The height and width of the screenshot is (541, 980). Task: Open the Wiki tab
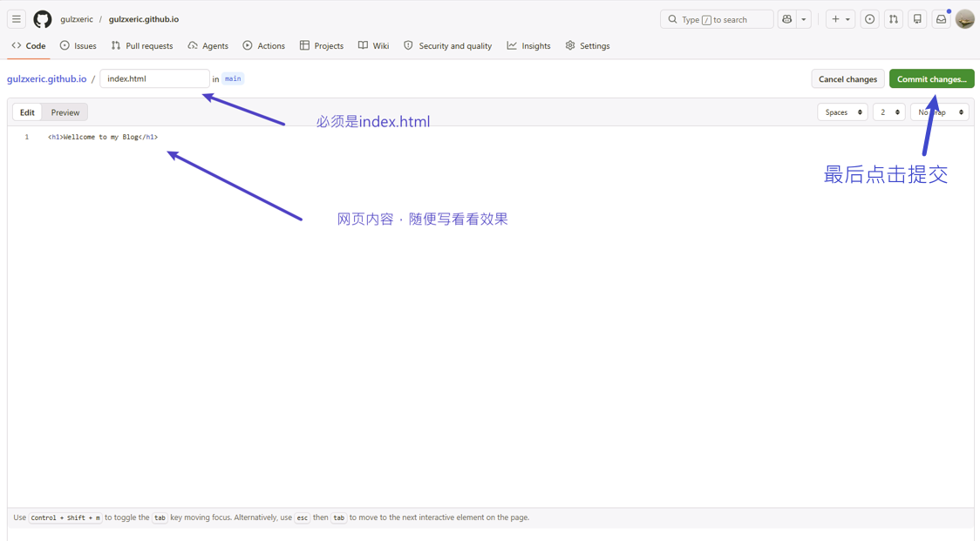pos(374,45)
